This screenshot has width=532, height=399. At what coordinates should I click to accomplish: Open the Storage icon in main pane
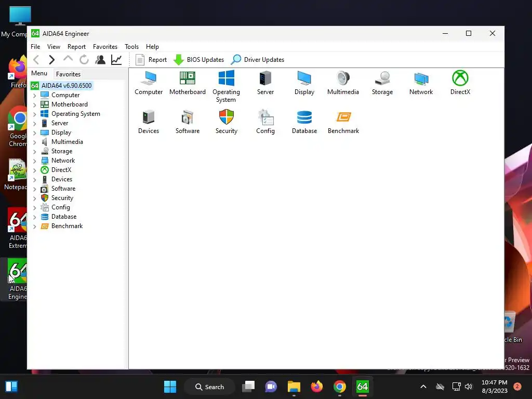[382, 83]
